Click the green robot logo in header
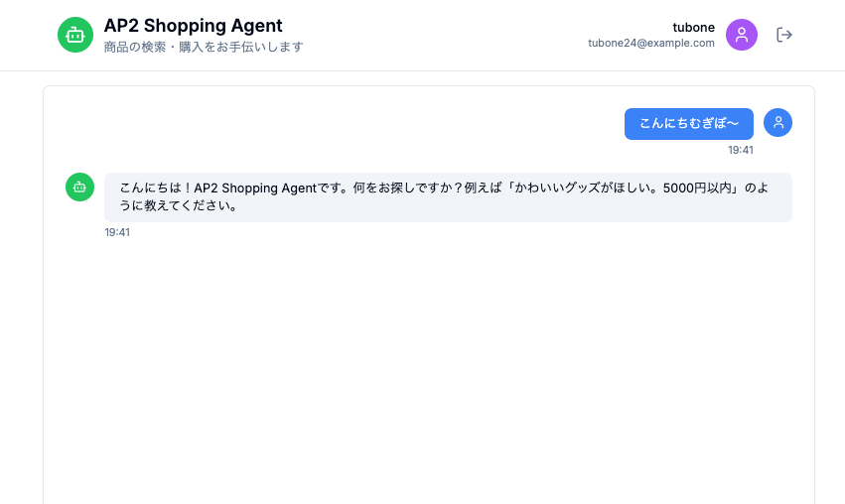The width and height of the screenshot is (845, 504). coord(75,35)
